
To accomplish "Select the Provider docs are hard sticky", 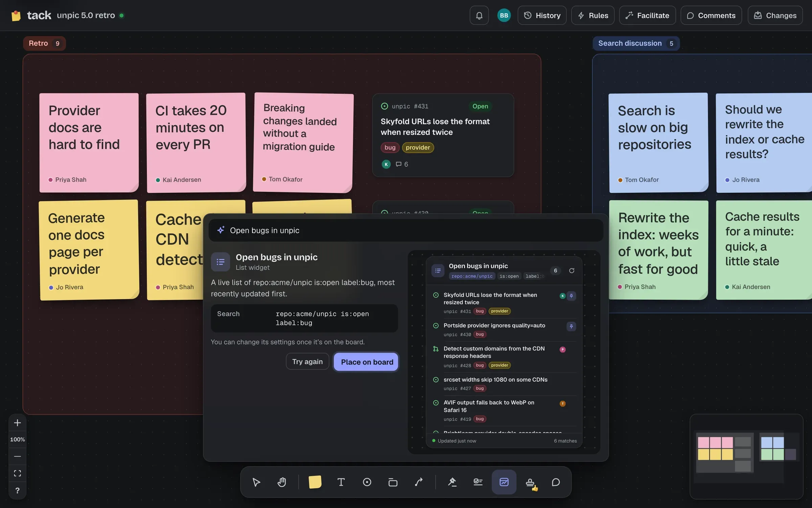I will point(89,143).
